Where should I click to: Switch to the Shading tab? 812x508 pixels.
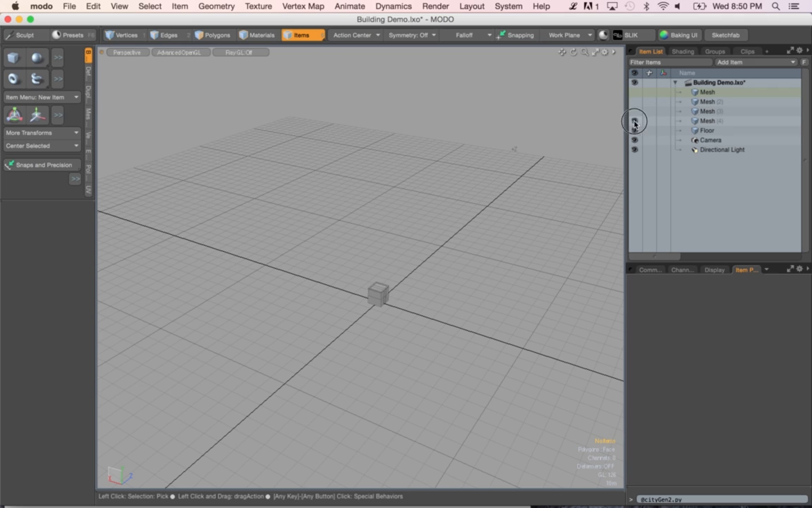pyautogui.click(x=682, y=51)
